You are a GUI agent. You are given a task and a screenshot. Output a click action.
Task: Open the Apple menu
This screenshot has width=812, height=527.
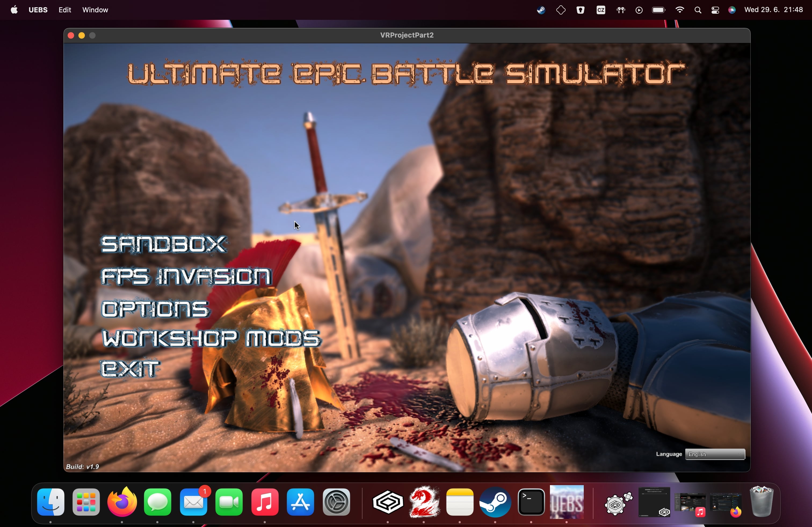14,10
